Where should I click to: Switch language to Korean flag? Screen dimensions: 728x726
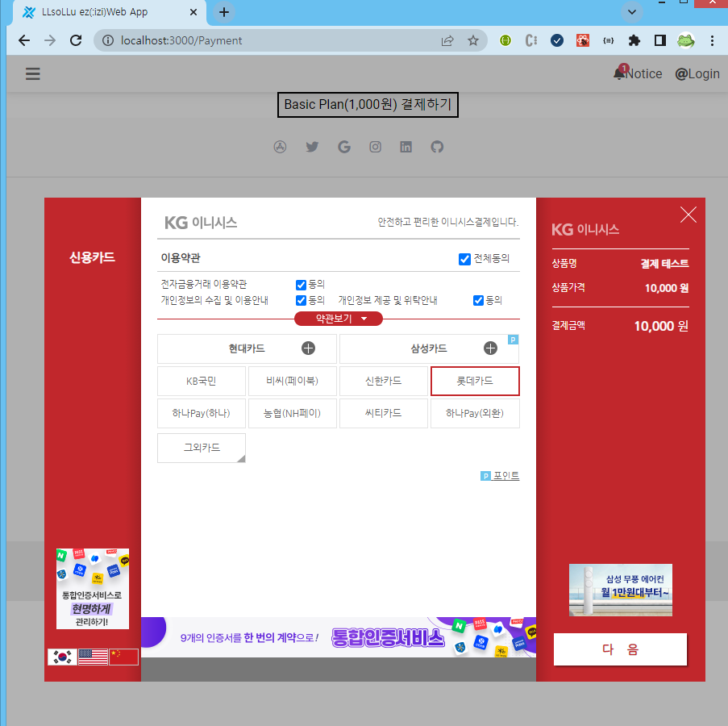point(62,657)
